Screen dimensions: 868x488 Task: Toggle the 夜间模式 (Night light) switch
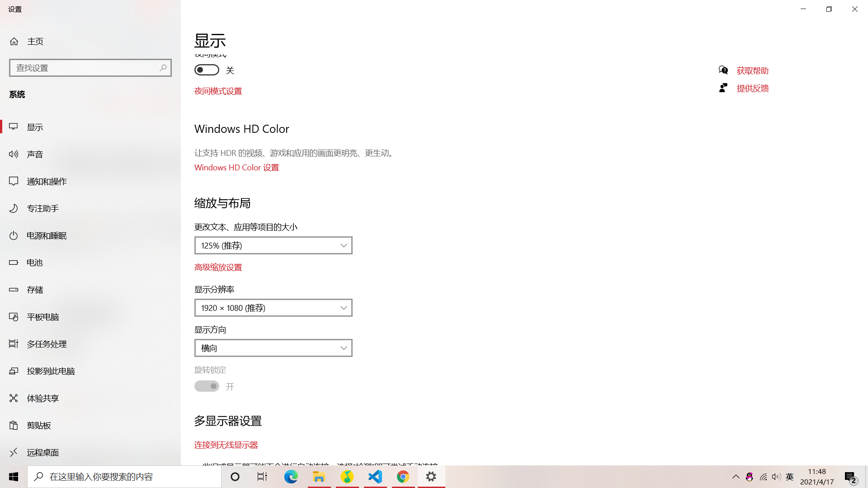click(207, 70)
